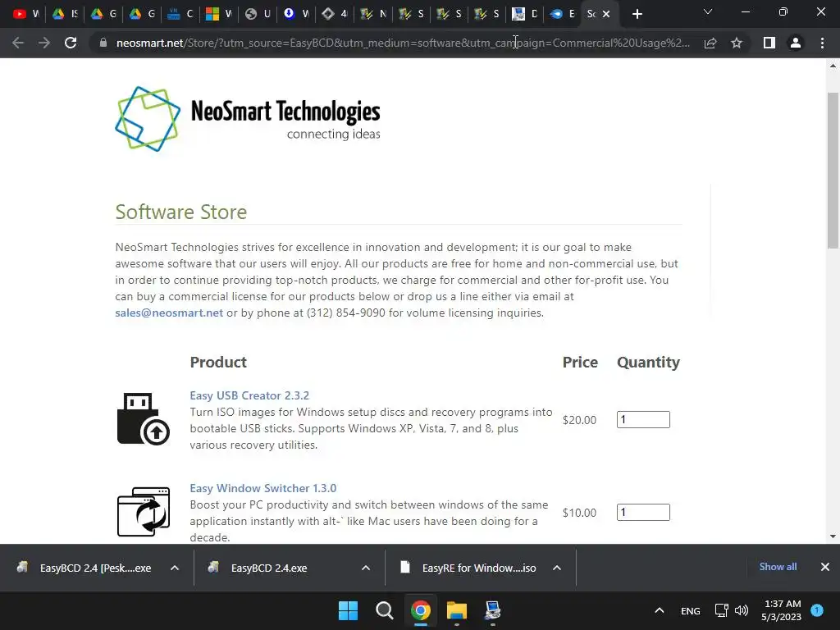Open Chrome's three-dot menu

pyautogui.click(x=822, y=43)
